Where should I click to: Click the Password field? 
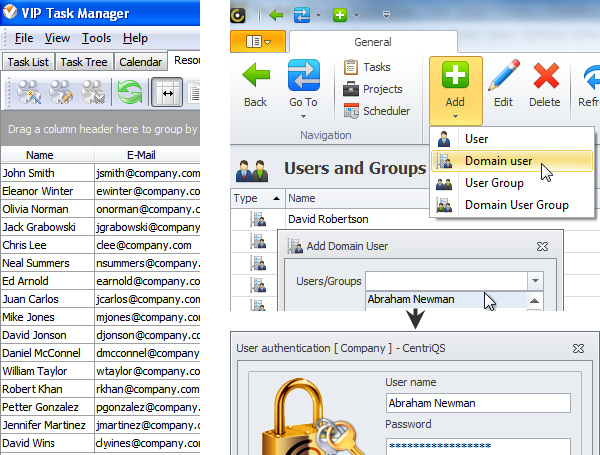coord(477,445)
